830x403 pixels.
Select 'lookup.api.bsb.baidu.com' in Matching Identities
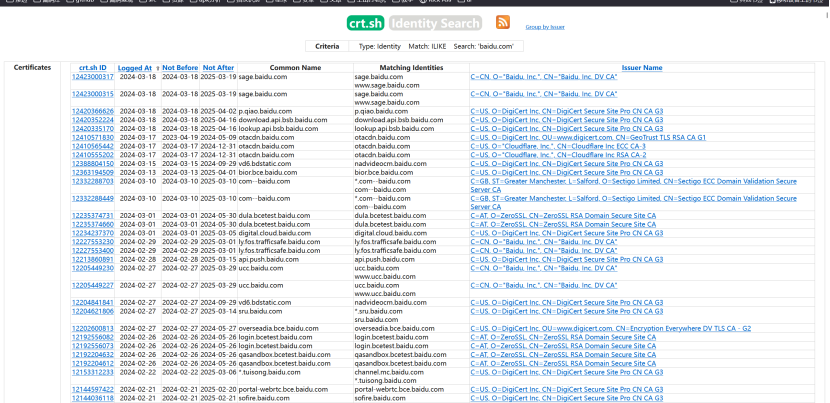click(x=394, y=129)
